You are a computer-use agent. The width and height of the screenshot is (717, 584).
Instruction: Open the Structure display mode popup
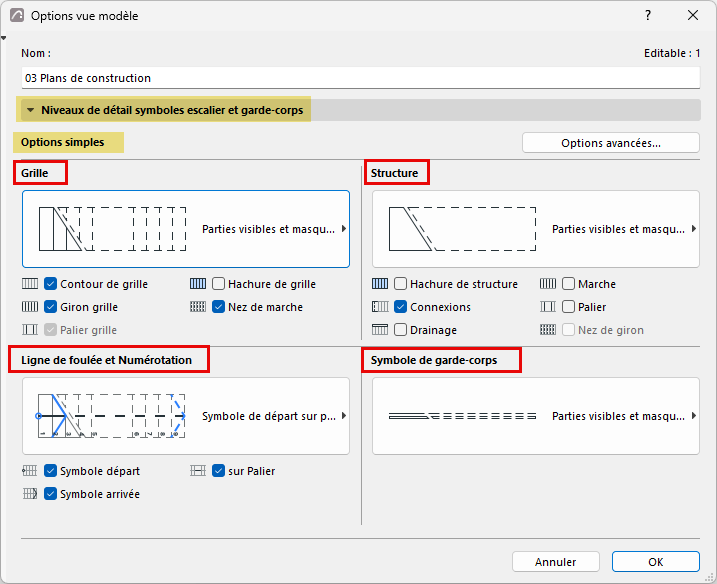536,229
